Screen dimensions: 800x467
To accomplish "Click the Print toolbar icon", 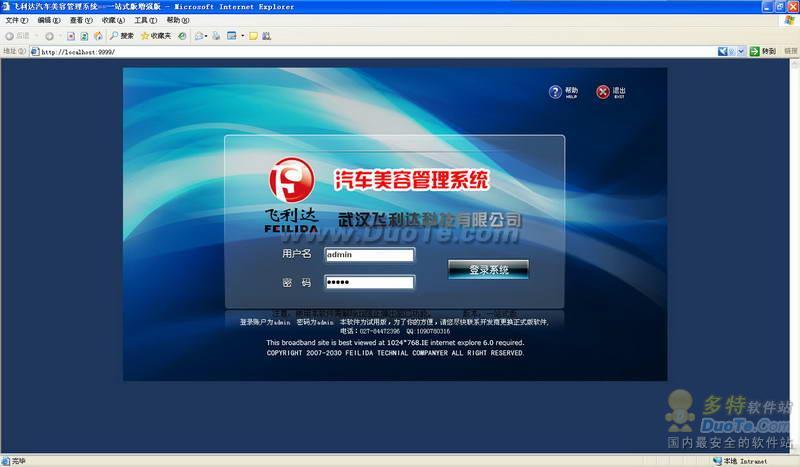I will pos(217,36).
